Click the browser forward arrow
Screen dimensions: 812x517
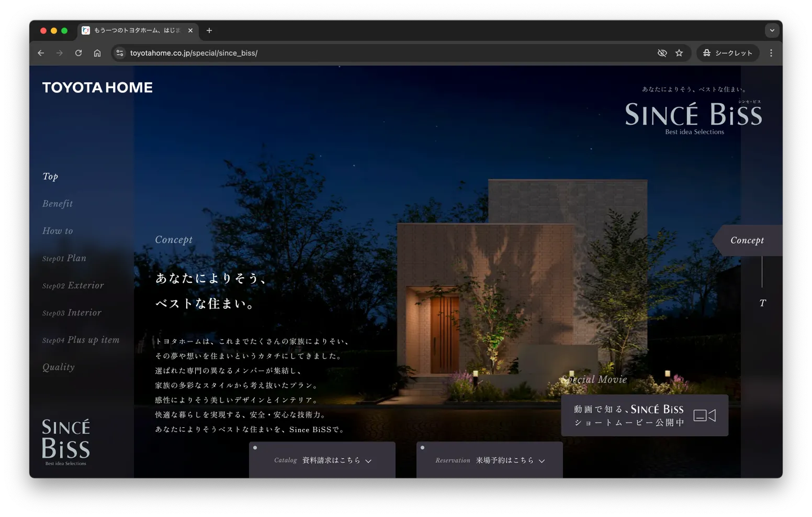click(60, 53)
